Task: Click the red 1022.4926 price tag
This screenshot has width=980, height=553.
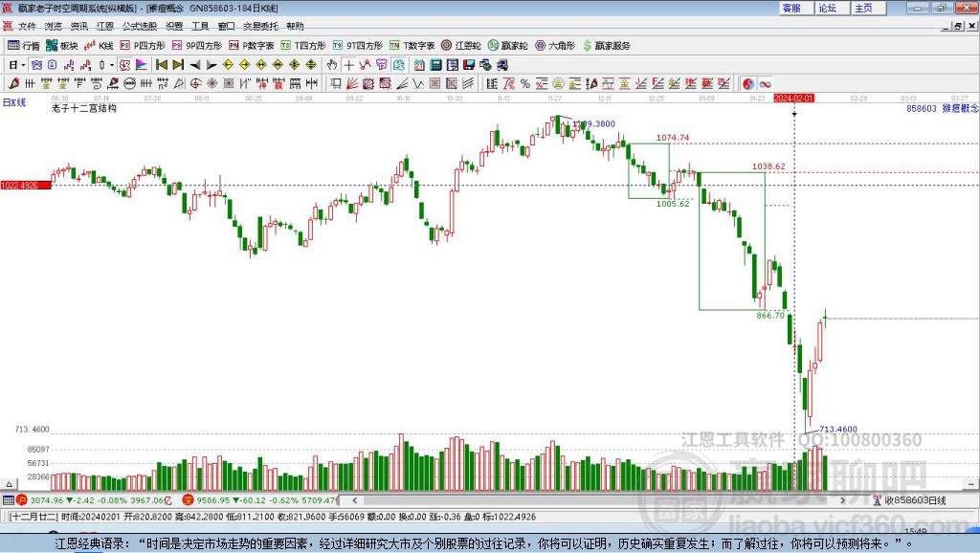Action: coord(26,185)
